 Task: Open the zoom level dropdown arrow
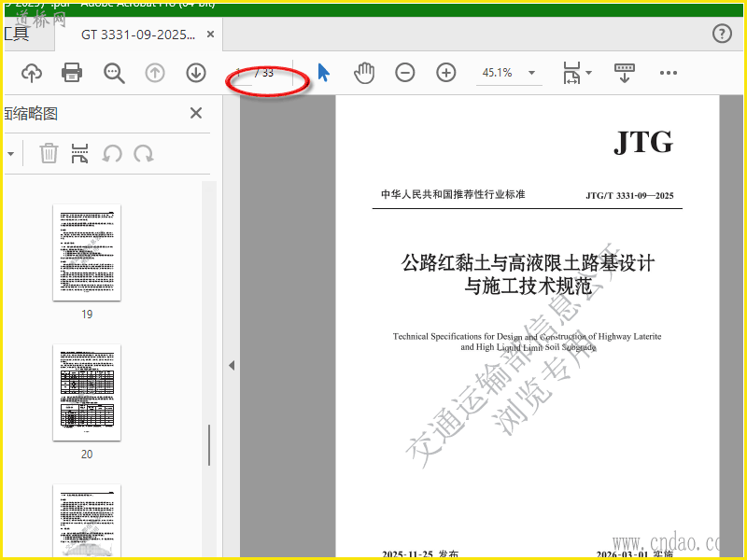pos(531,73)
